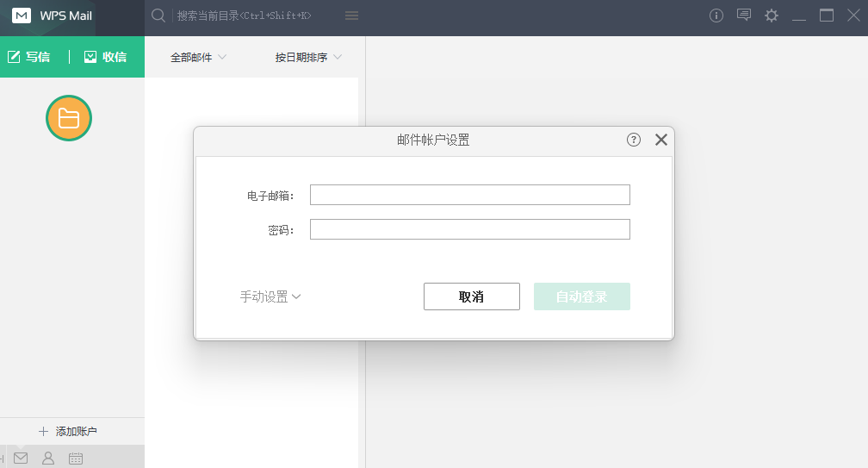This screenshot has height=468, width=868.
Task: Expand the 手动设置 options
Action: pos(270,296)
